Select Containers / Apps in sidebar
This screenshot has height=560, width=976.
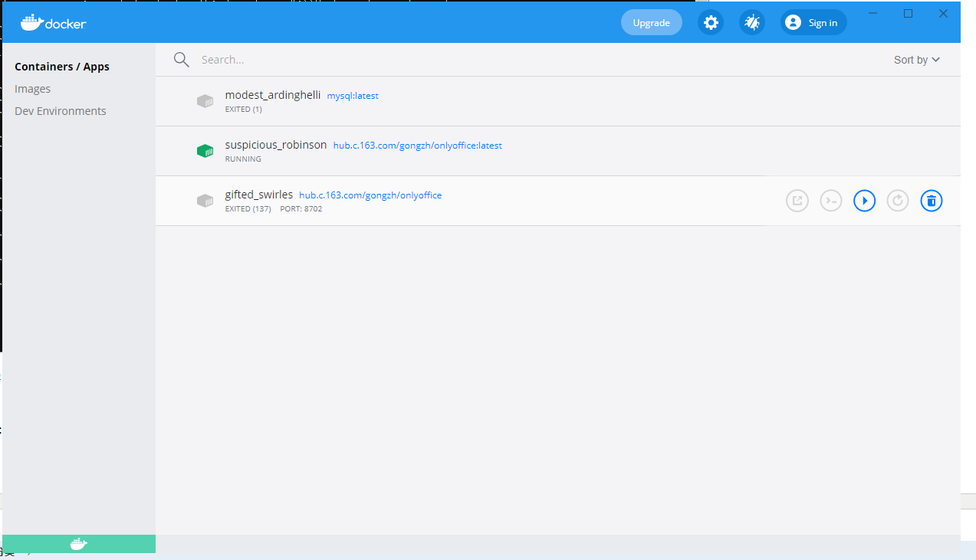point(62,67)
